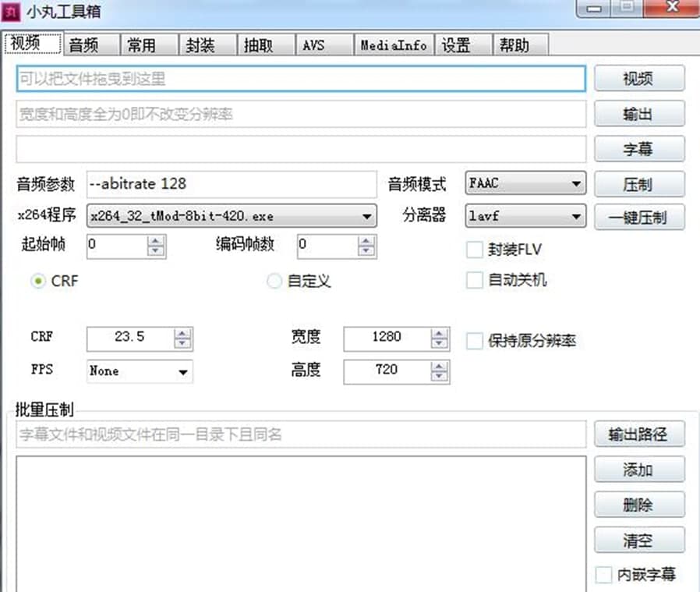Switch to the MediaInfo tab
Viewport: 700px width, 592px height.
coord(394,44)
